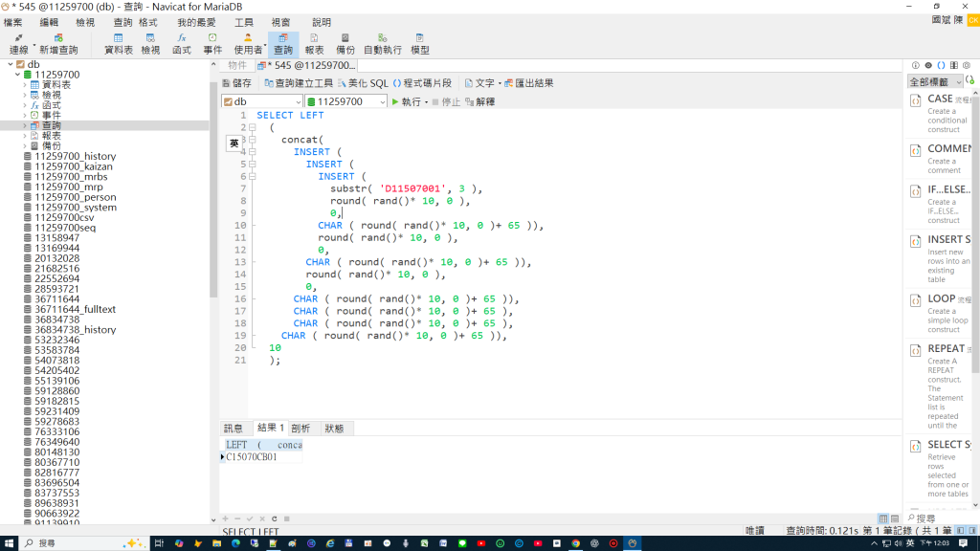
Task: Expand the 資料表 tree node
Action: click(25, 85)
